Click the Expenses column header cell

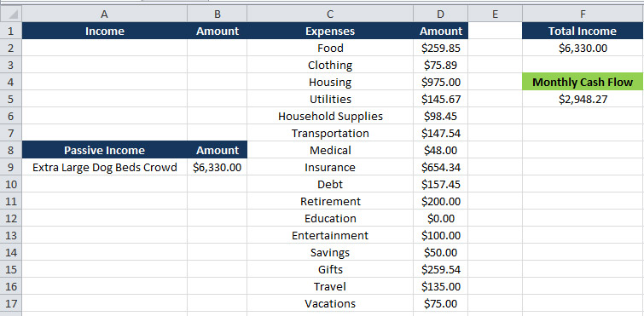[x=330, y=32]
